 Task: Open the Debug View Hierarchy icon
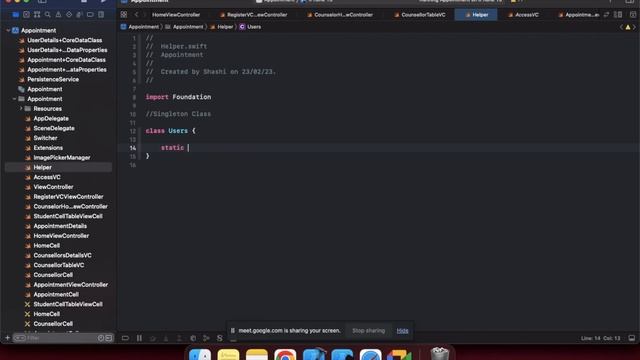[193, 338]
